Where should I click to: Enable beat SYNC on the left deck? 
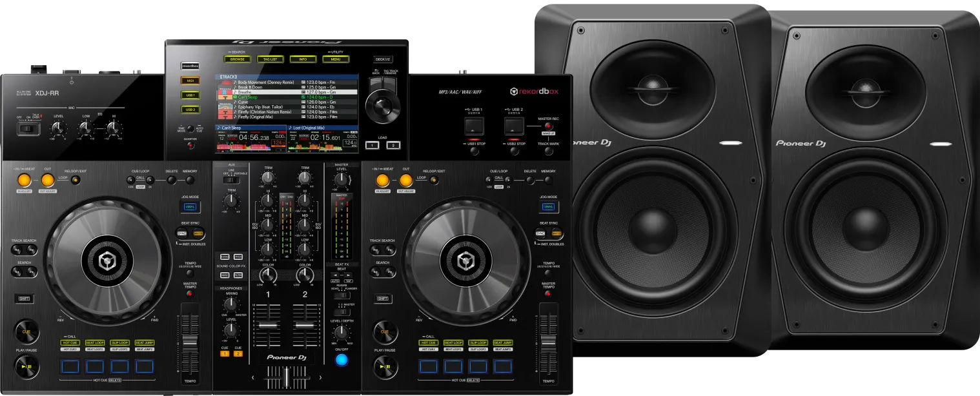coord(182,233)
